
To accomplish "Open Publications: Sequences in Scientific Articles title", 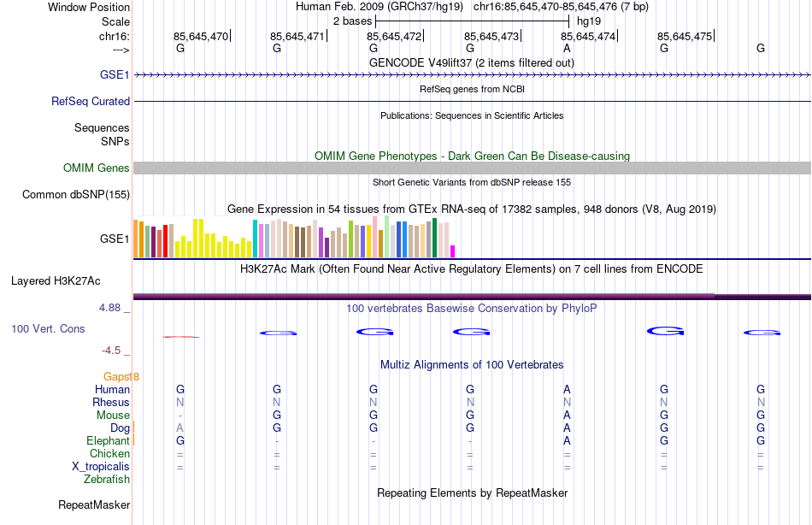I will coord(472,115).
